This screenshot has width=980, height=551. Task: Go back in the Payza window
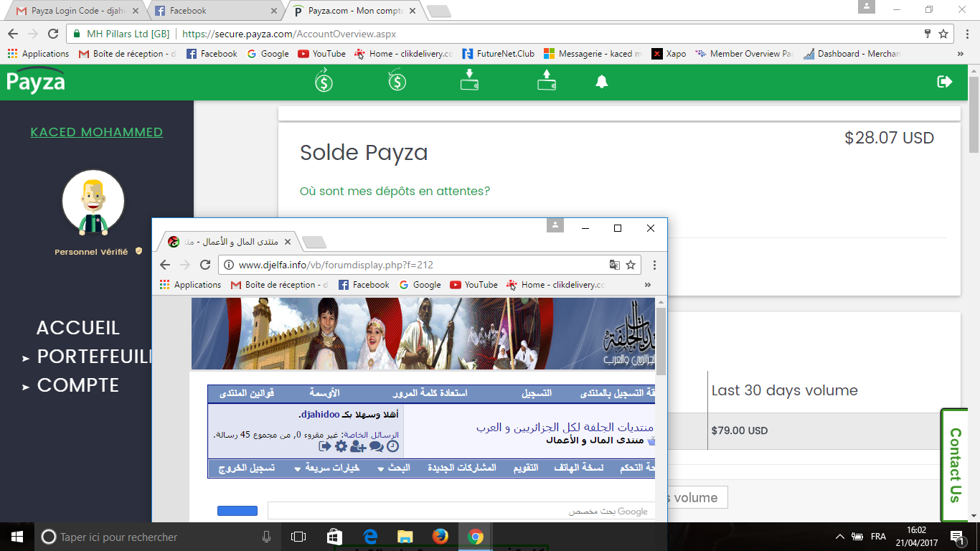coord(12,34)
